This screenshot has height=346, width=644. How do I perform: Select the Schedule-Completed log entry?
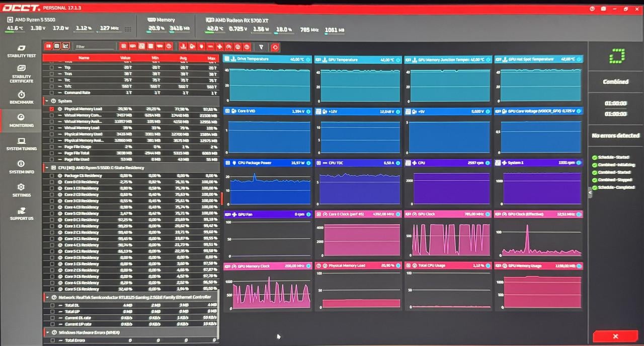tap(616, 187)
